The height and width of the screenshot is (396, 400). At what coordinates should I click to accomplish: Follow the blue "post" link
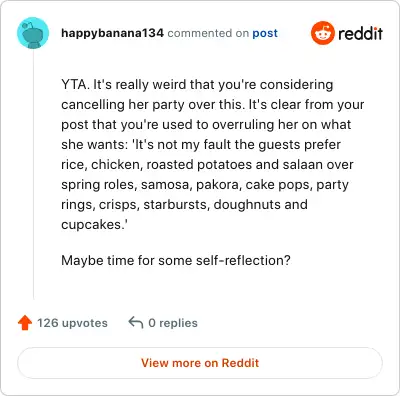[x=265, y=33]
